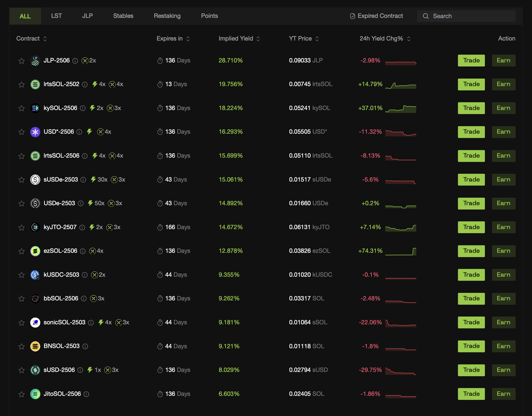This screenshot has height=416, width=532.
Task: Click the ezSOL-2506 yield sparkline chart
Action: [x=401, y=251]
